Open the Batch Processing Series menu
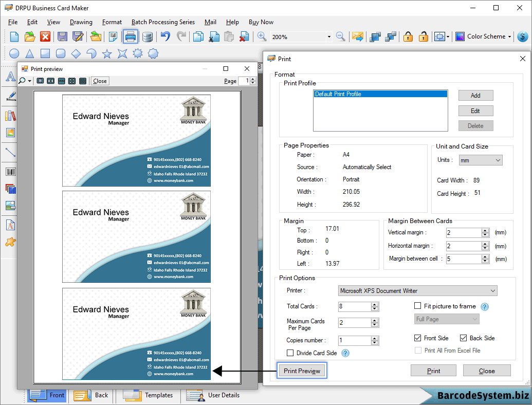The height and width of the screenshot is (405, 532). pyautogui.click(x=163, y=22)
